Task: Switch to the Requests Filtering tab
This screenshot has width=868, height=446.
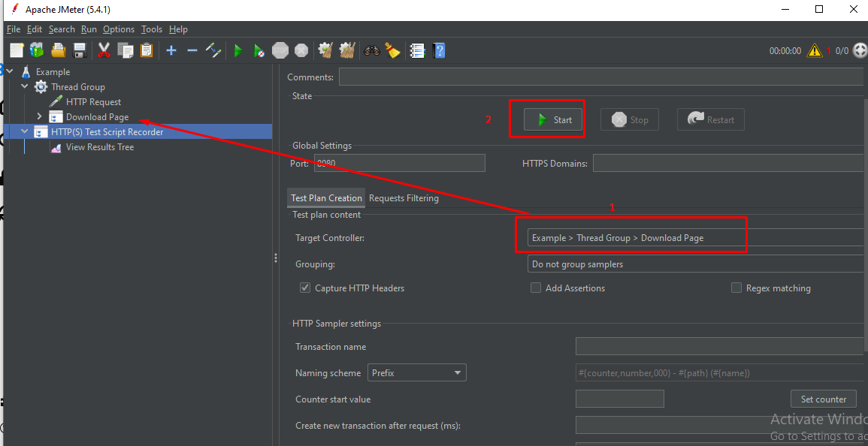Action: (404, 198)
